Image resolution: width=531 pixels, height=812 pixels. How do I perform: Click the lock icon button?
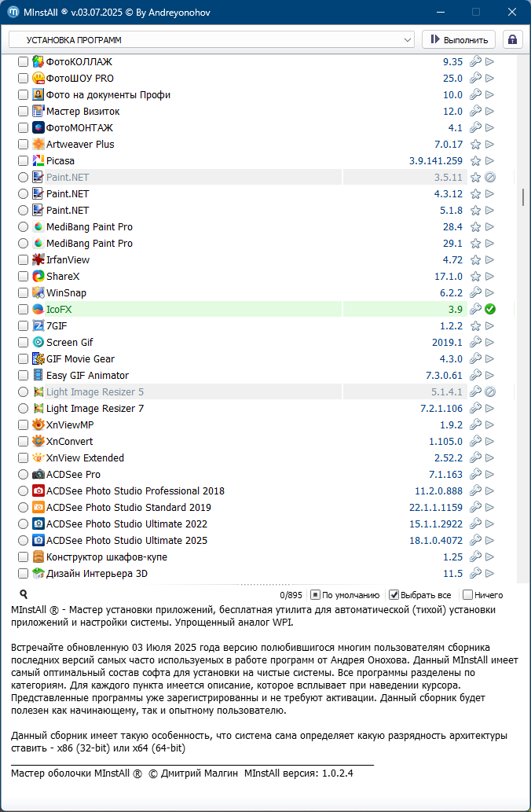[x=512, y=40]
